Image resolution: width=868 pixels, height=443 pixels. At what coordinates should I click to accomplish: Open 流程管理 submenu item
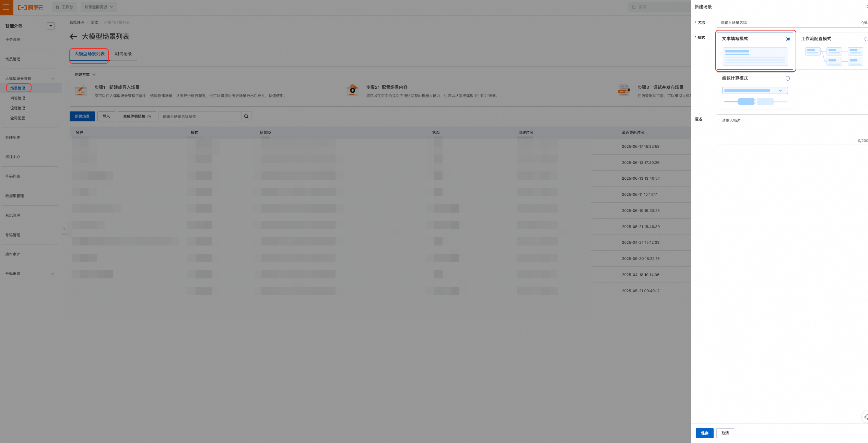pyautogui.click(x=17, y=108)
